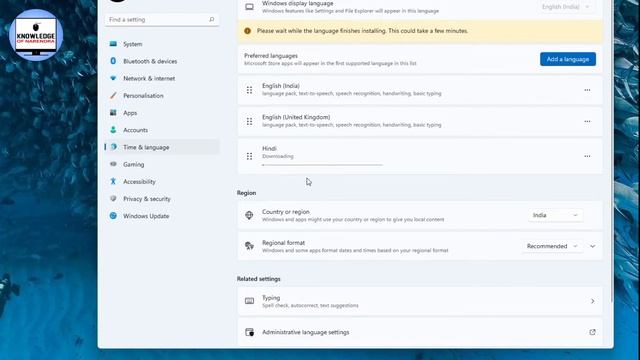This screenshot has width=640, height=360.
Task: Click the Windows Update refresh icon
Action: [x=113, y=216]
